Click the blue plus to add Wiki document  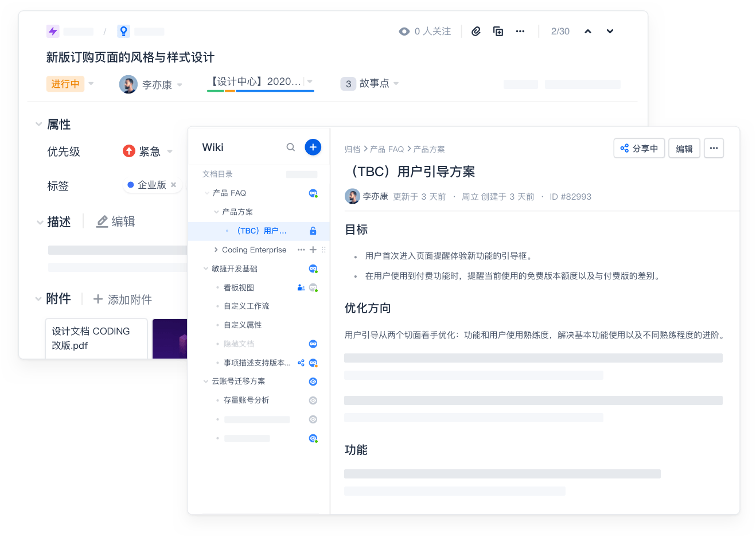(313, 147)
